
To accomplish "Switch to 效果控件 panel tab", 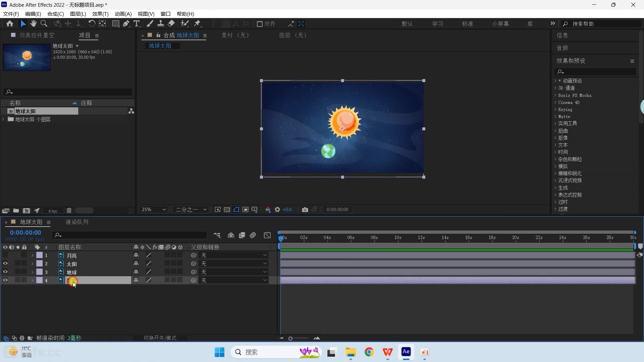I will click(37, 35).
